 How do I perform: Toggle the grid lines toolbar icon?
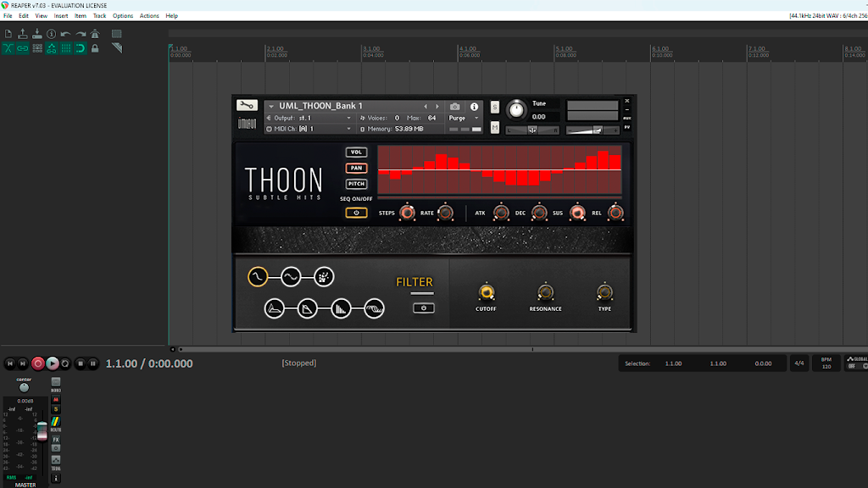[66, 48]
